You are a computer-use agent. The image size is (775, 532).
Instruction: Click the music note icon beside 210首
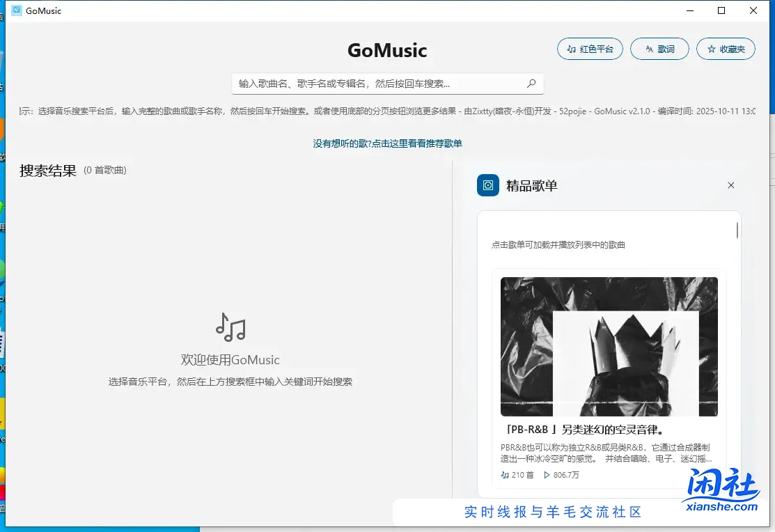click(x=504, y=474)
